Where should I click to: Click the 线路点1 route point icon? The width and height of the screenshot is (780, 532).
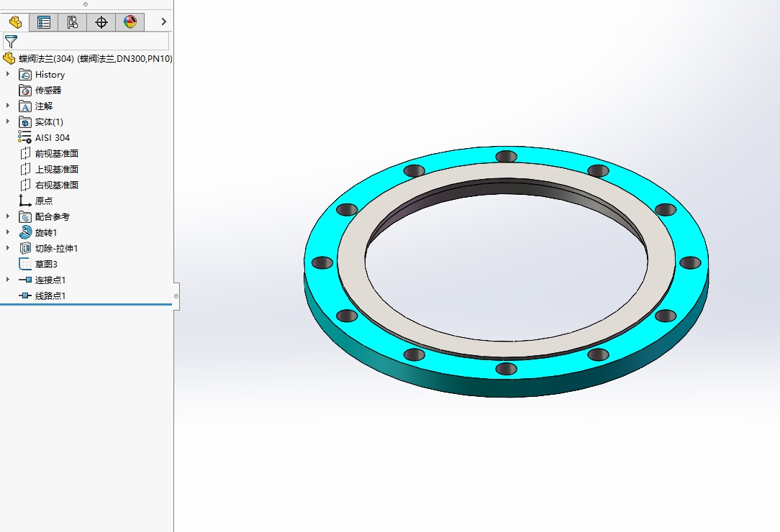click(25, 295)
